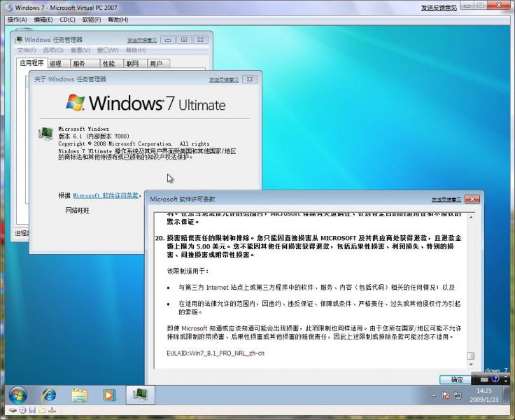
Task: Open Virtual PC CD(C) menu
Action: coord(67,20)
